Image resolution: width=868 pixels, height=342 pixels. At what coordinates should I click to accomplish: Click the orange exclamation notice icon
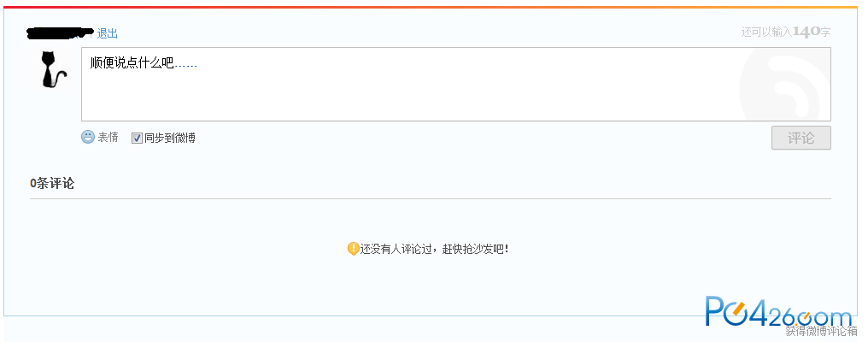(353, 249)
